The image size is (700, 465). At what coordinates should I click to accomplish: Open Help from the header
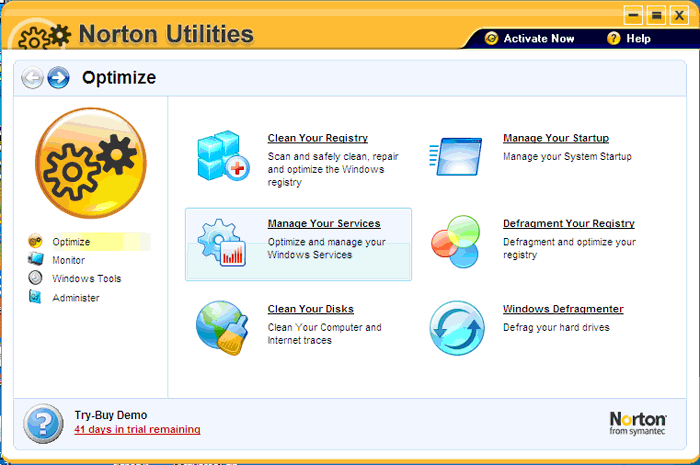pos(638,39)
